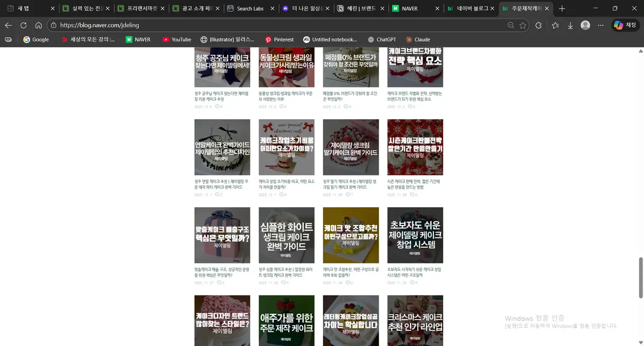Open the YouTube bookmark

coord(177,39)
